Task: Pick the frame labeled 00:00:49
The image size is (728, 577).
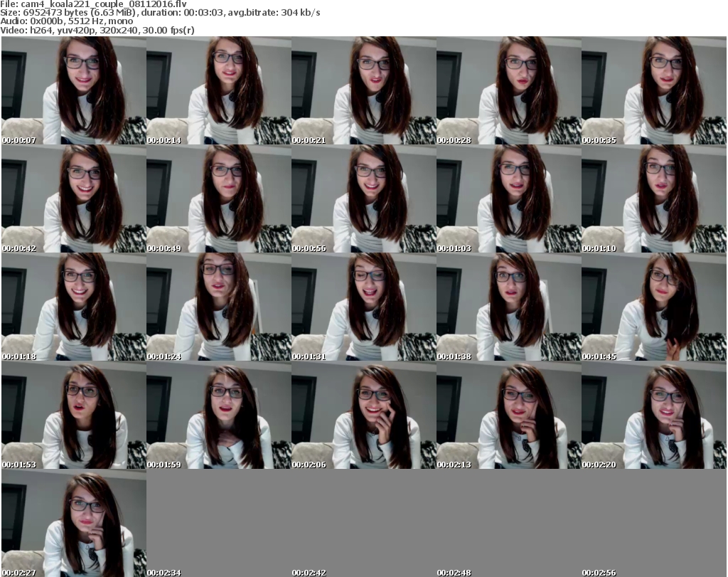Action: coord(219,198)
